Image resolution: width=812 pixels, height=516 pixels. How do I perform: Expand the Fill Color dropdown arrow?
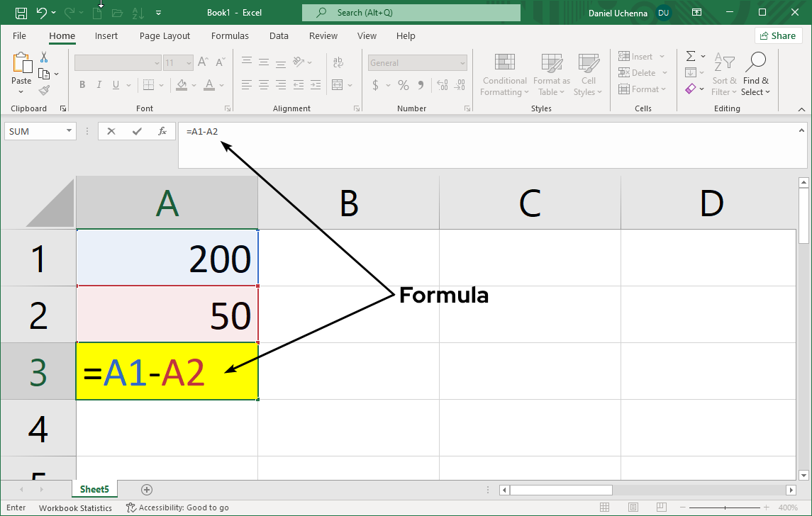click(193, 85)
